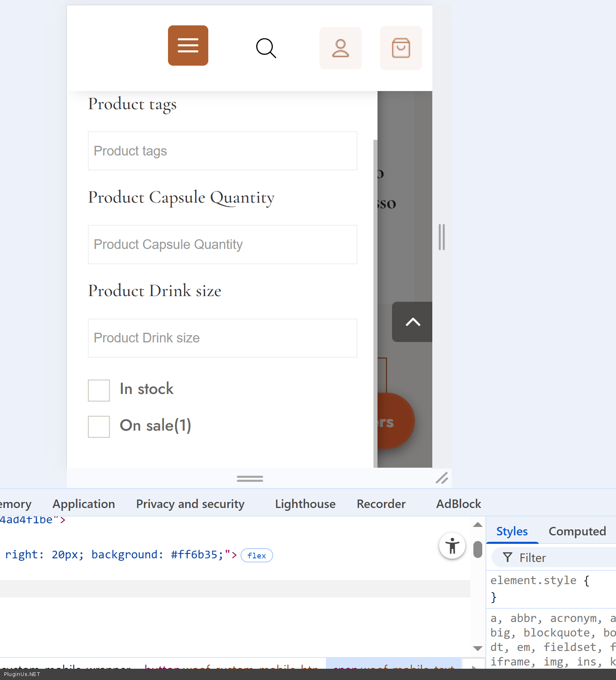Image resolution: width=616 pixels, height=680 pixels.
Task: Click the scroll-to-top chevron button
Action: coord(413,322)
